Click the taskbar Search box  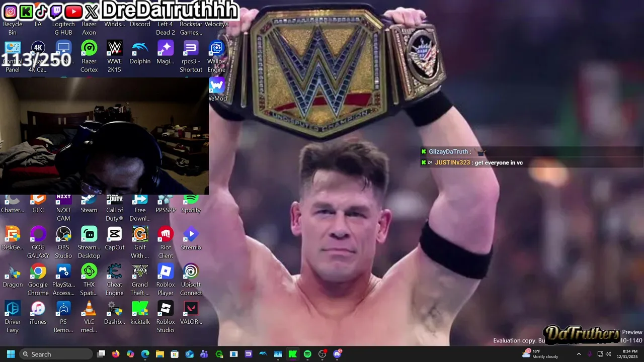[x=56, y=354]
